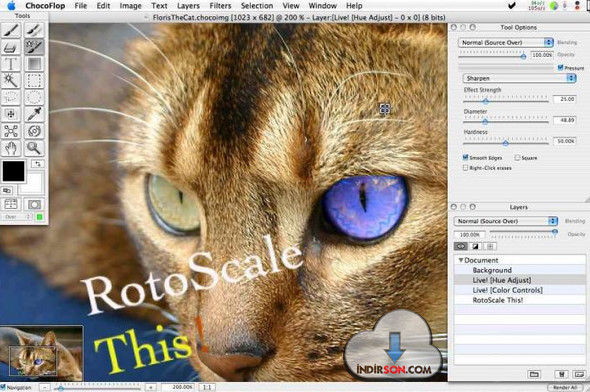Enable Right-Click erases checkbox
The image size is (590, 392).
pos(465,167)
